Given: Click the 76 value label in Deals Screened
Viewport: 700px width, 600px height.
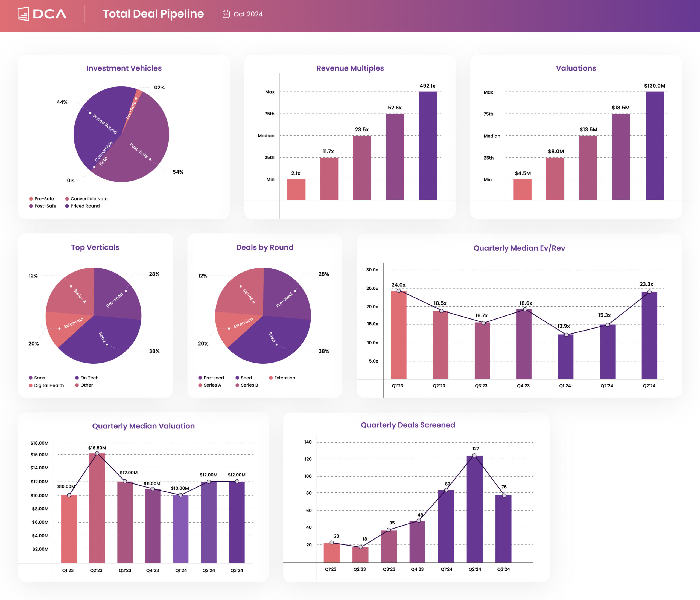Looking at the screenshot, I should (504, 487).
